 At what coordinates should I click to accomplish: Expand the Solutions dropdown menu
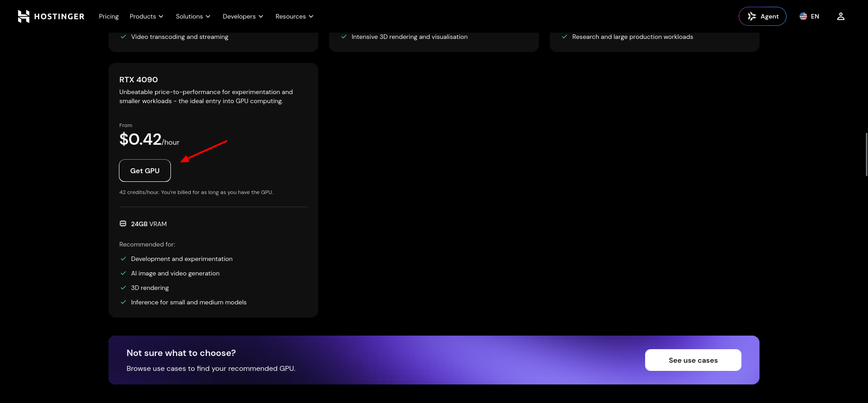[x=193, y=16]
